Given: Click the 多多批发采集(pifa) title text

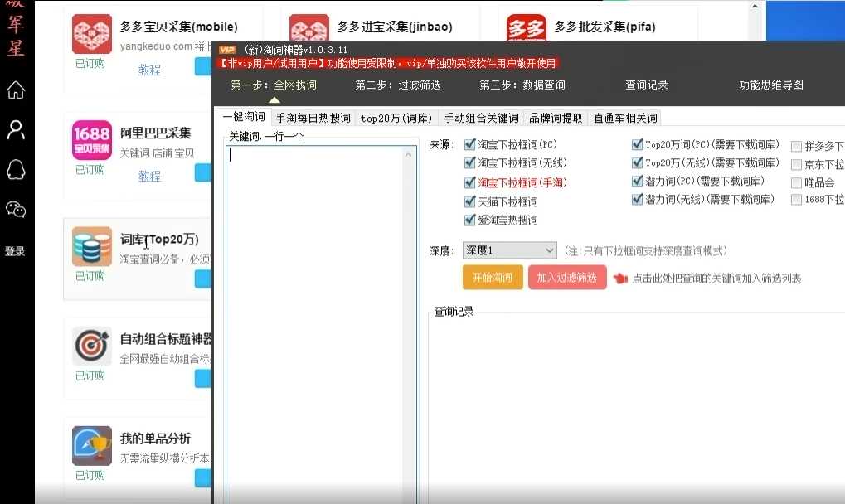Looking at the screenshot, I should (x=605, y=27).
